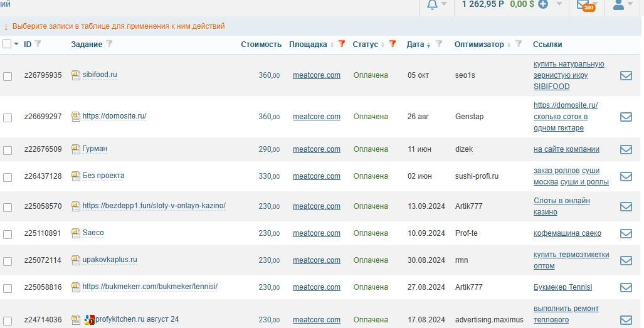Viewport: 644px width, 328px height.
Task: Add funds with the plus icon
Action: click(x=543, y=4)
